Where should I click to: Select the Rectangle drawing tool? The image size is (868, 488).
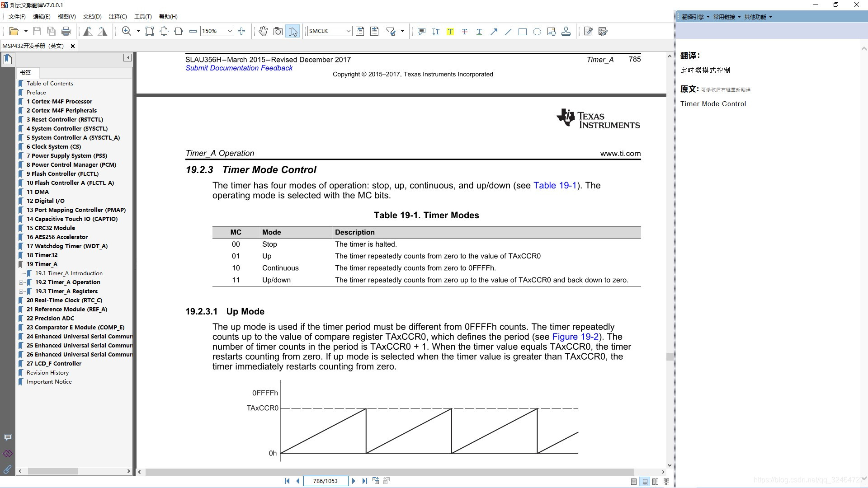523,31
